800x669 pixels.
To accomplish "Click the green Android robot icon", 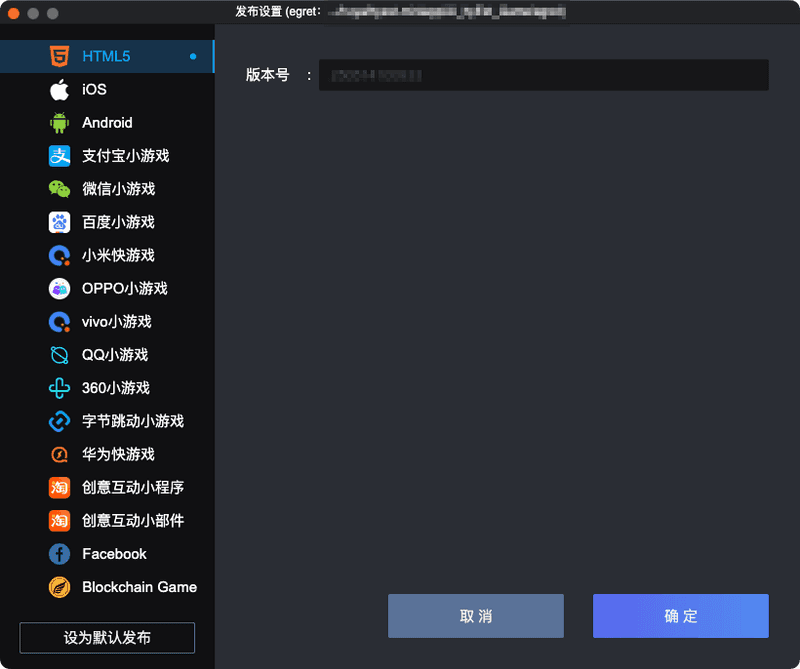I will click(x=60, y=123).
